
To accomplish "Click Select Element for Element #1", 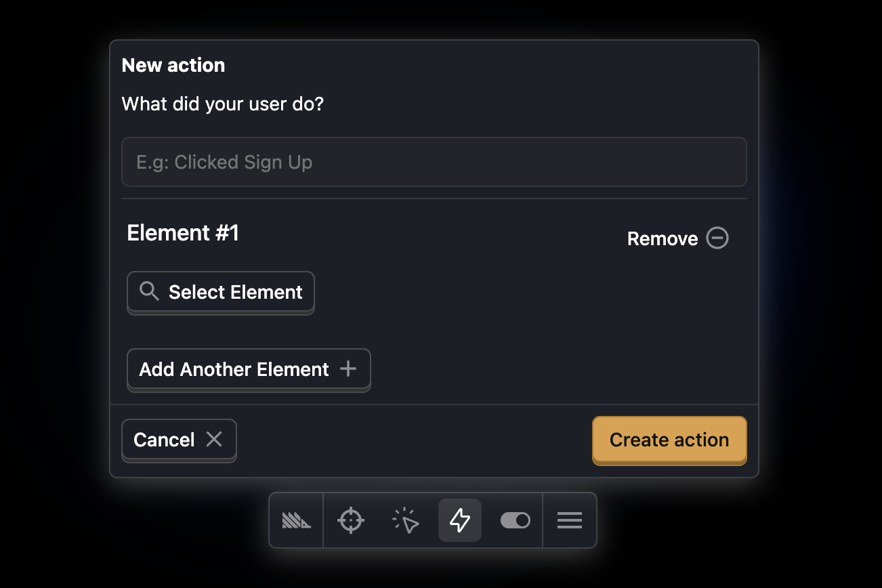I will pyautogui.click(x=220, y=292).
